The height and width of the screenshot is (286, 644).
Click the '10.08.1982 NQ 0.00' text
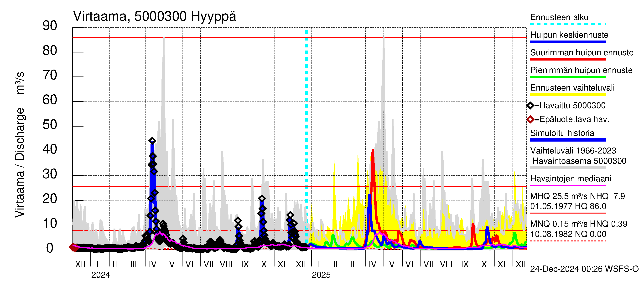click(568, 234)
